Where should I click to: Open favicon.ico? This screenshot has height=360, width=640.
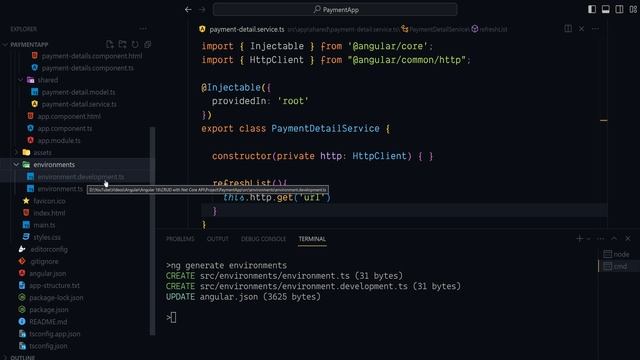tap(49, 201)
